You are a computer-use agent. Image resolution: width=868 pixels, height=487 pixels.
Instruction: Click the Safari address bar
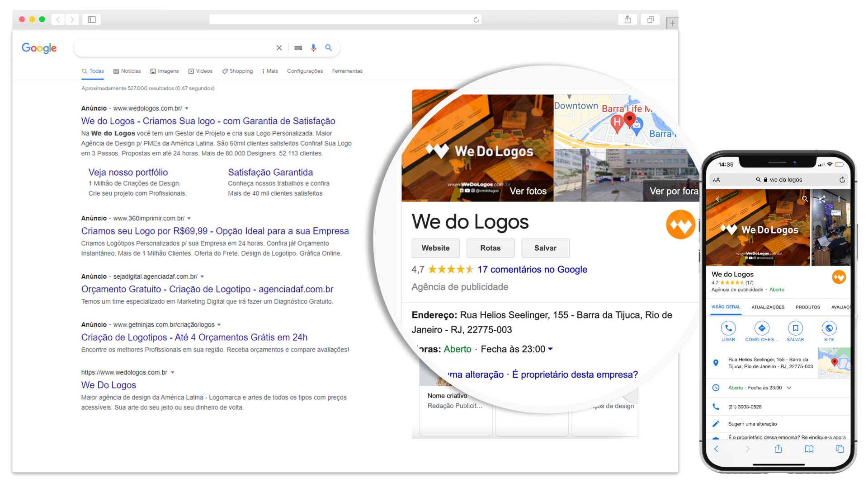point(345,19)
